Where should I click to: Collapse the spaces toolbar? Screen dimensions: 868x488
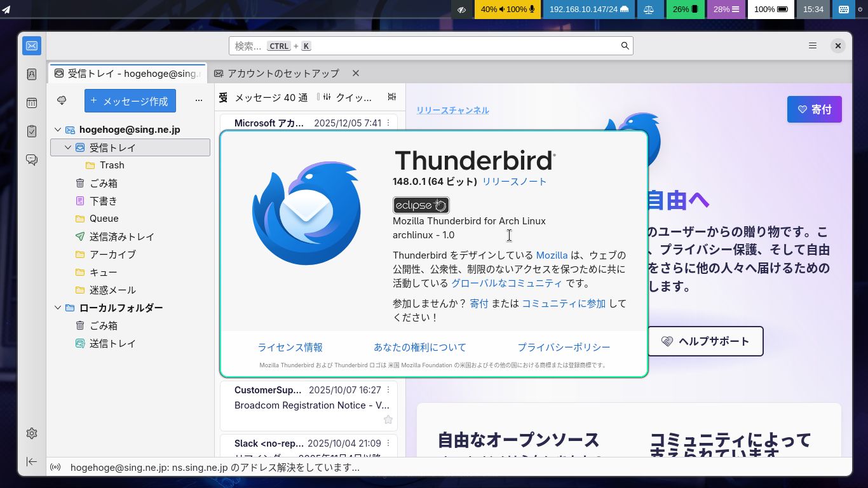(x=32, y=461)
